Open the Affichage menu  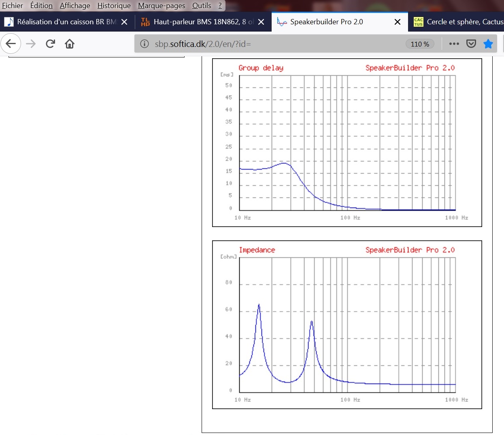coord(75,6)
